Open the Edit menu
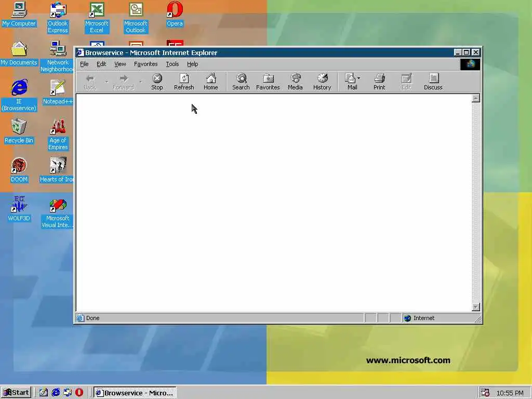Screen dimensions: 532x399 coord(101,64)
